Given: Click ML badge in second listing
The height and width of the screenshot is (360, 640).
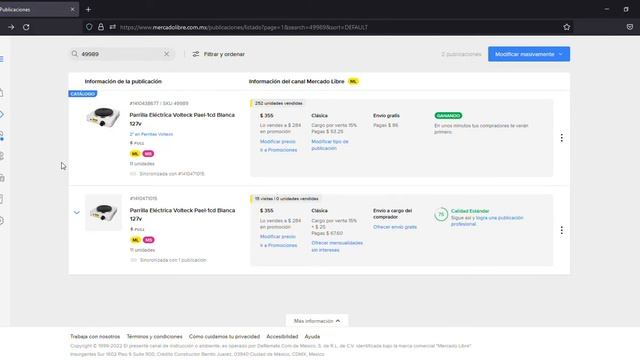Looking at the screenshot, I should (135, 240).
